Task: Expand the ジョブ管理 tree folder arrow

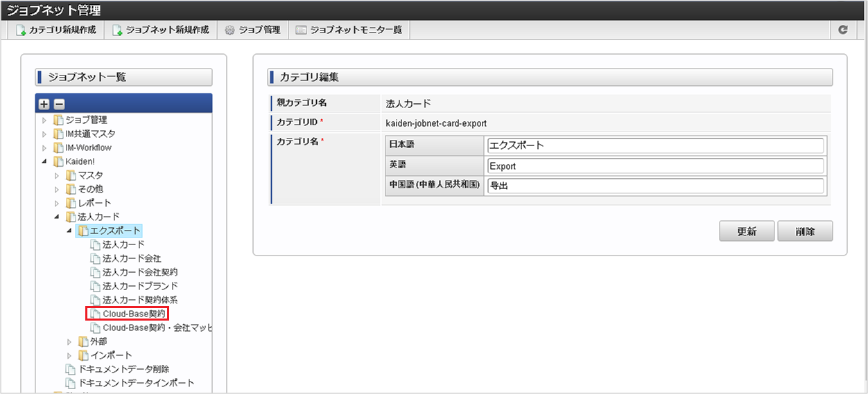Action: click(x=45, y=120)
